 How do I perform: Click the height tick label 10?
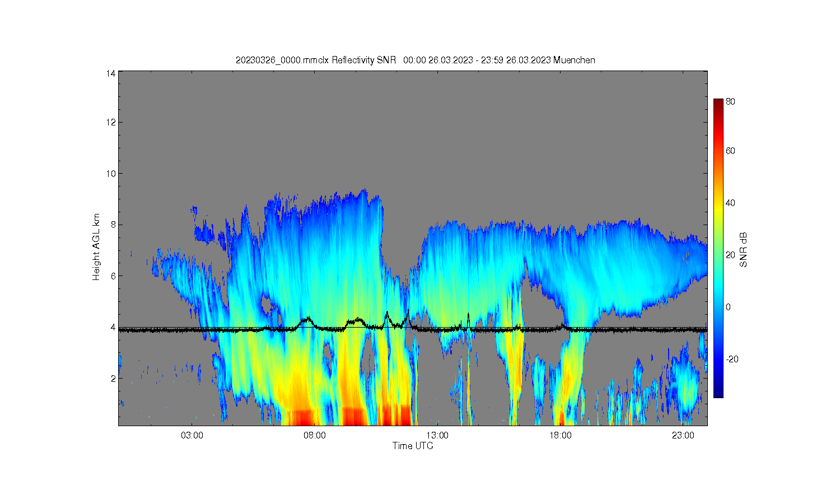[x=111, y=174]
